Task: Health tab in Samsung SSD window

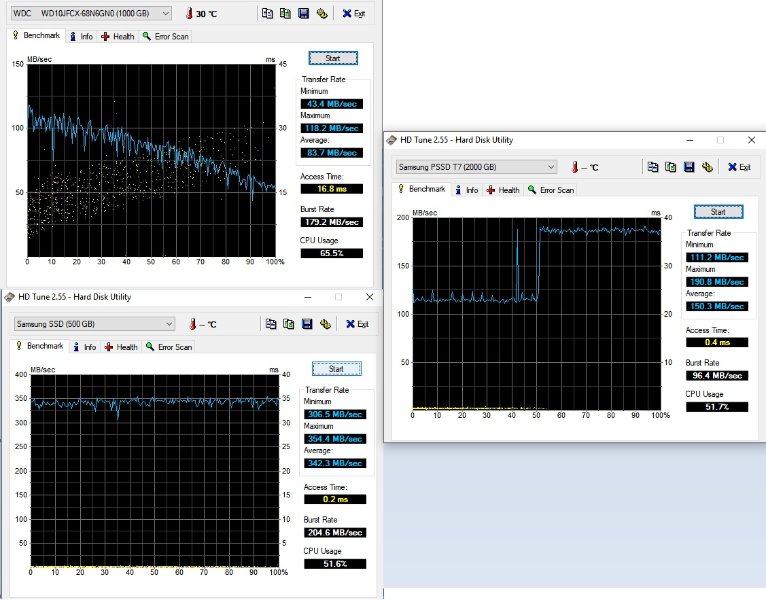Action: pos(121,347)
